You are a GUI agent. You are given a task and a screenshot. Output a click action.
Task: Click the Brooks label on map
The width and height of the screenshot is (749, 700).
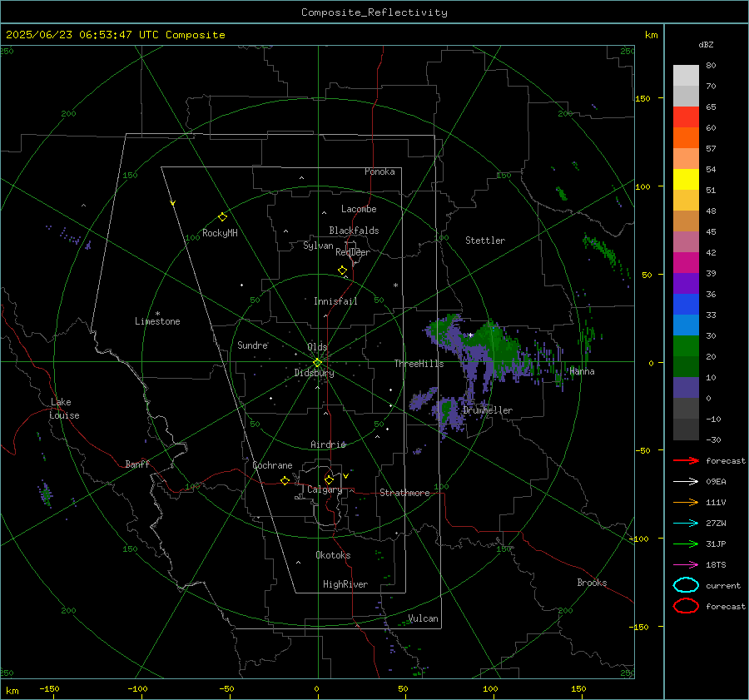592,583
